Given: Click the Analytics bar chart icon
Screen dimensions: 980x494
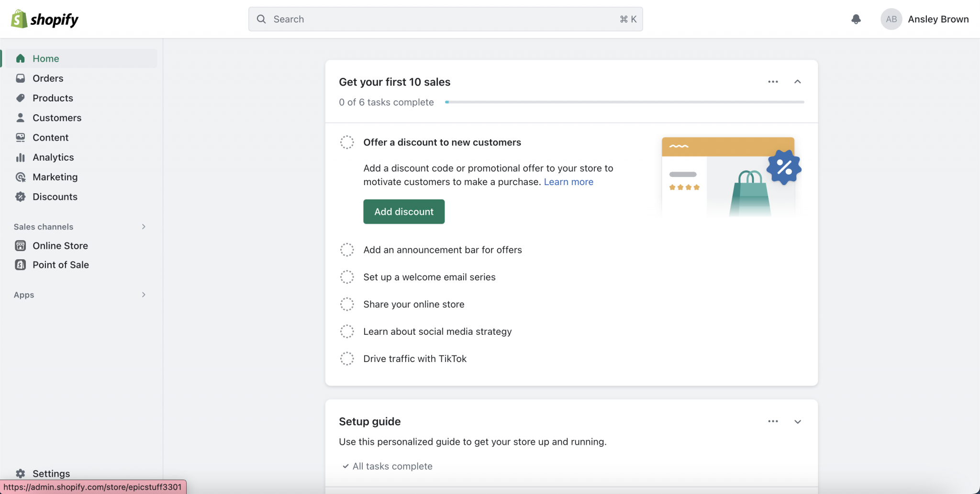Looking at the screenshot, I should [20, 157].
